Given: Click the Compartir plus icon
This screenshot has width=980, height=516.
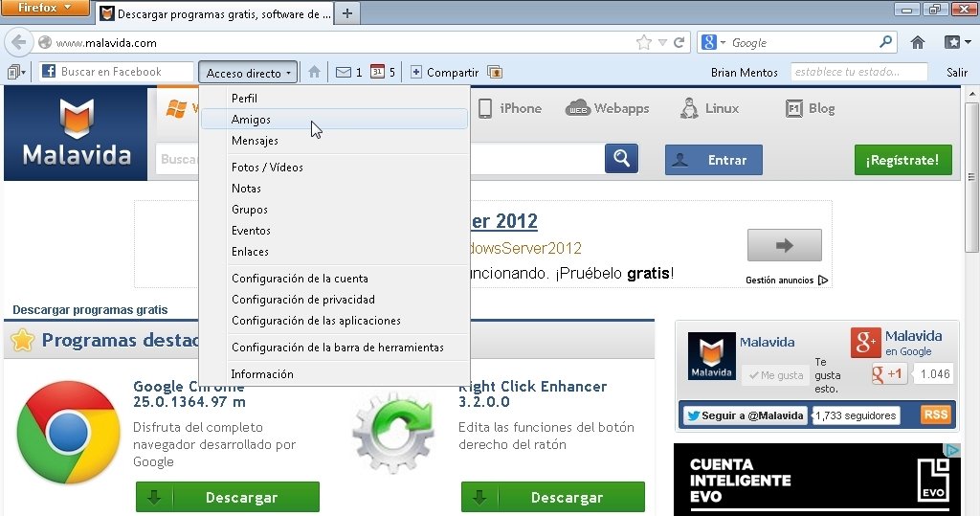Looking at the screenshot, I should (x=416, y=73).
